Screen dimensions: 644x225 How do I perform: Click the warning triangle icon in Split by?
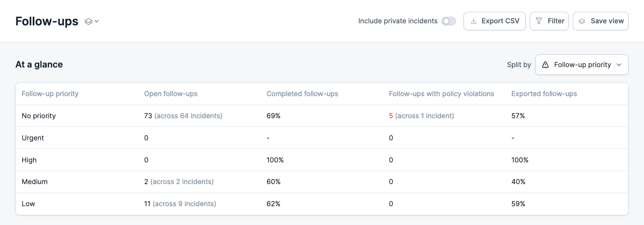[x=545, y=65]
